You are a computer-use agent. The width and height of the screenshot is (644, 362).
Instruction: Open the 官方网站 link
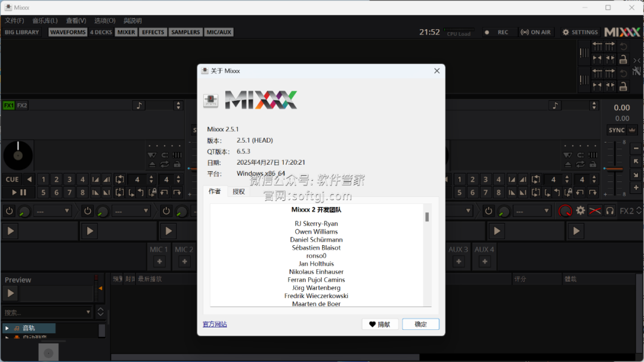[x=215, y=324]
